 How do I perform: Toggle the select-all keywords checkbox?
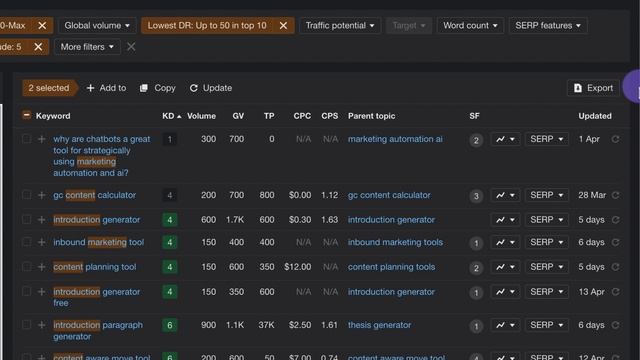coord(27,116)
